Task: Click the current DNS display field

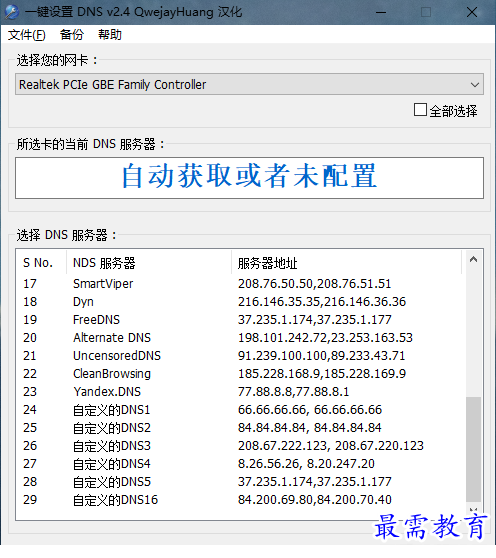Action: tap(249, 178)
